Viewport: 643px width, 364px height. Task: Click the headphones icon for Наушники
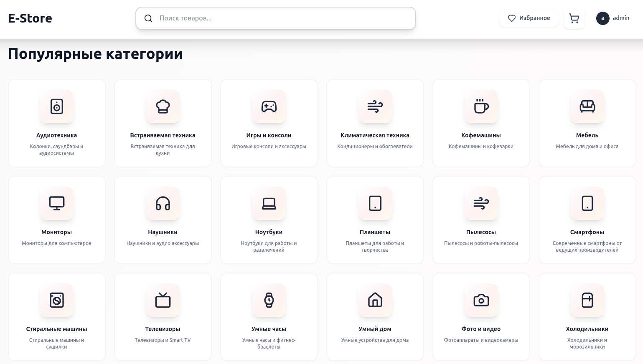[163, 203]
